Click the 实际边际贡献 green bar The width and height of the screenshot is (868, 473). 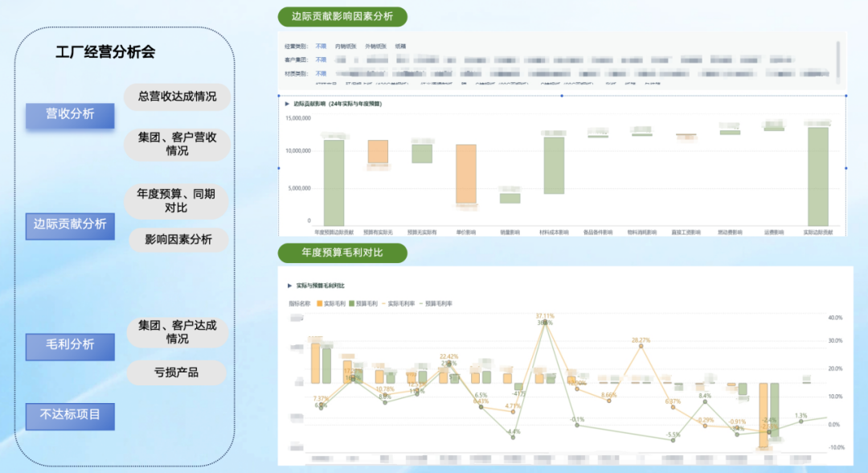818,177
